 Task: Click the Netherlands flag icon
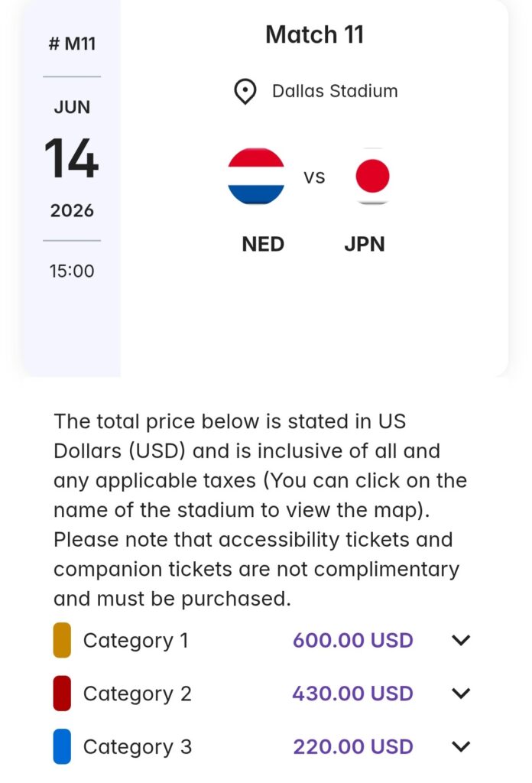[x=256, y=177]
